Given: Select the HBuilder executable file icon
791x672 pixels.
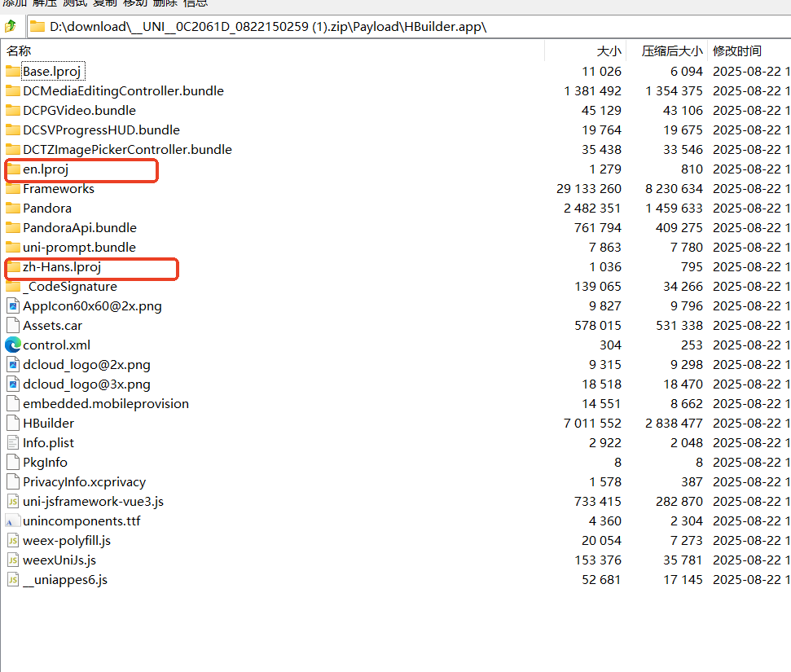Looking at the screenshot, I should click(x=13, y=424).
